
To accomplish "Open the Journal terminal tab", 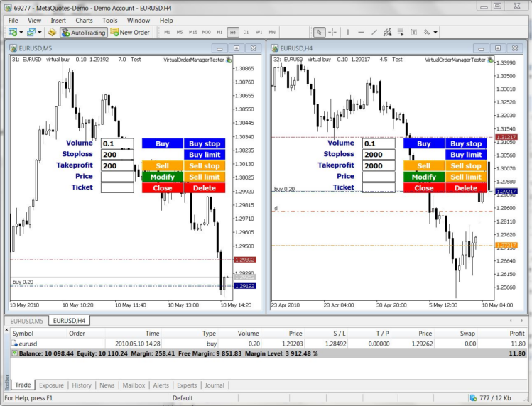I will point(215,385).
